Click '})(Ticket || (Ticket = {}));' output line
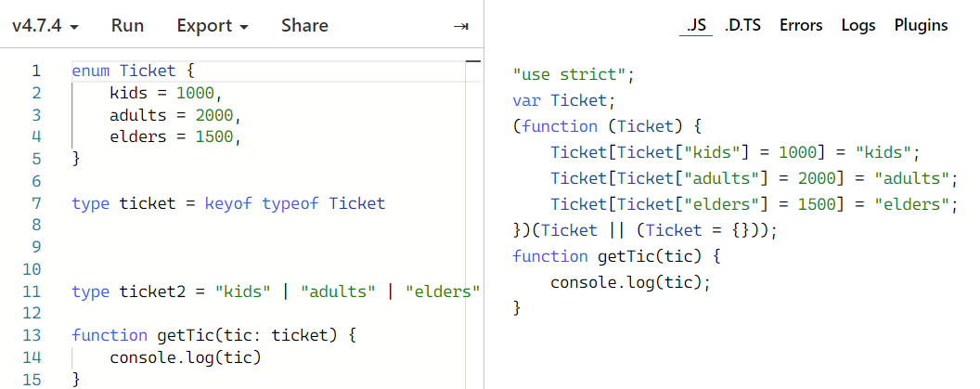Screen dimensions: 980x389 click(x=644, y=230)
